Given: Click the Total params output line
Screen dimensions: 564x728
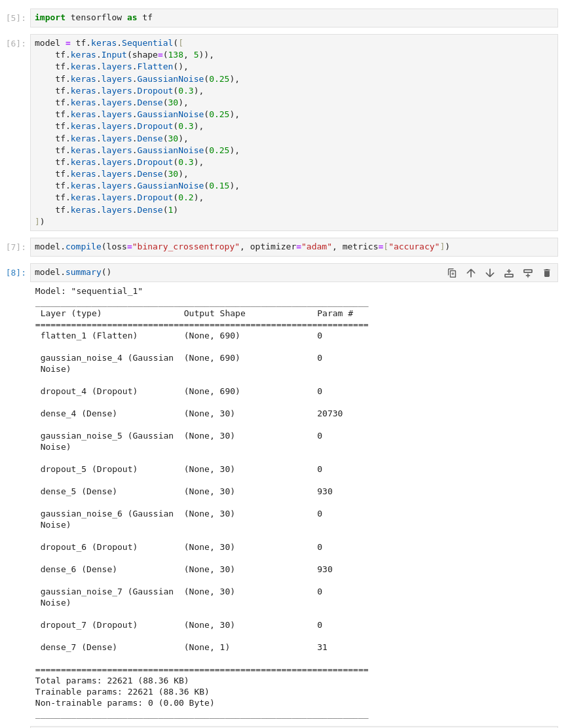Looking at the screenshot, I should (x=111, y=680).
